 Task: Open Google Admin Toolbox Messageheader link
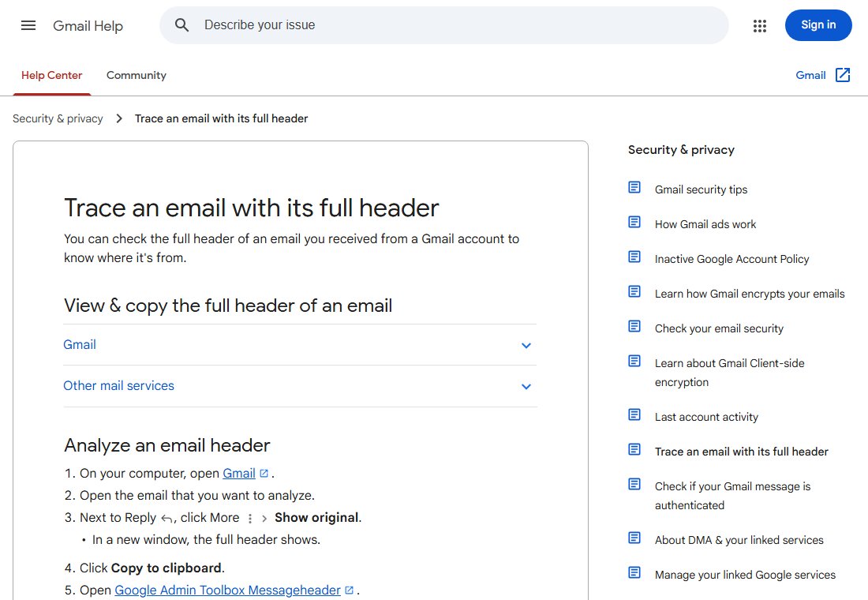tap(227, 590)
